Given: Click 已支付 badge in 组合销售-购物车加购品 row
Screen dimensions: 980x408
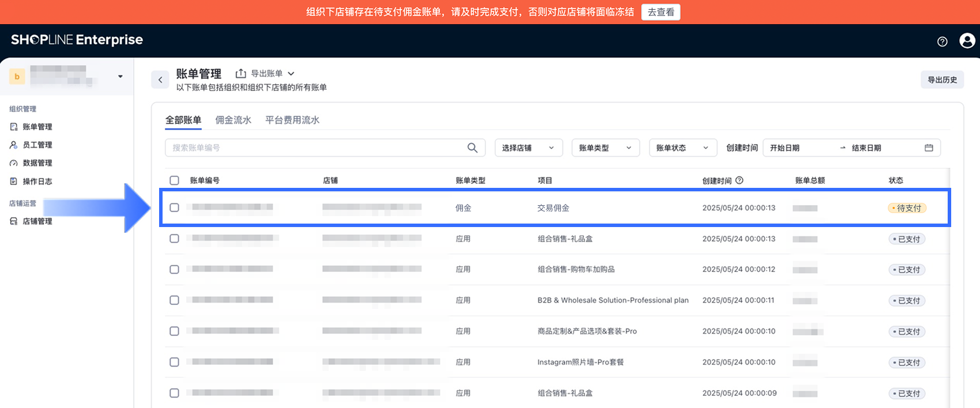Looking at the screenshot, I should tap(907, 270).
